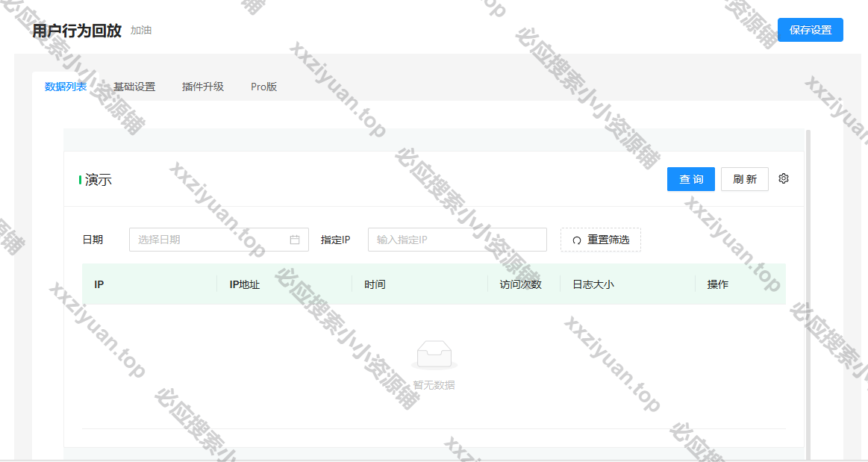Go to the 插件升级 tab
This screenshot has width=868, height=462.
tap(203, 87)
